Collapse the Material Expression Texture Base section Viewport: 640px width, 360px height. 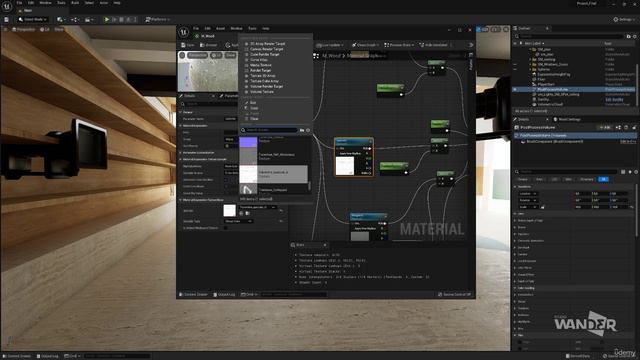181,200
